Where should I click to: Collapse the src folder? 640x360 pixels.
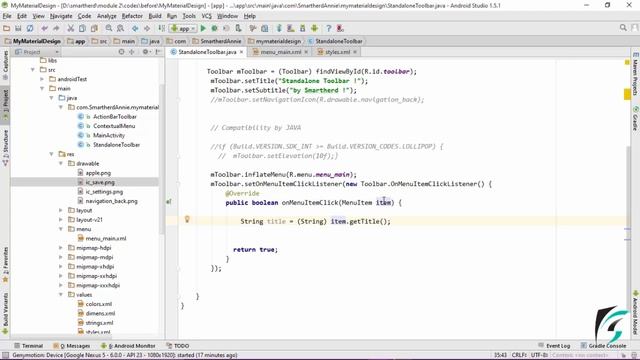pos(33,70)
